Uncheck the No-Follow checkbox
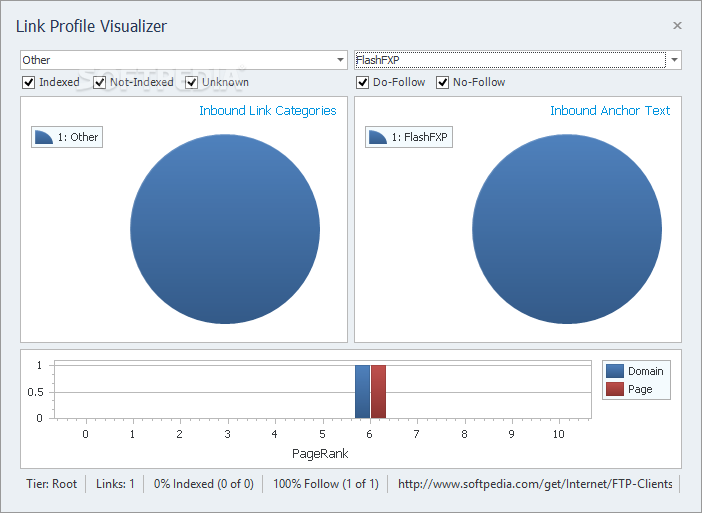The height and width of the screenshot is (513, 702). coord(442,82)
